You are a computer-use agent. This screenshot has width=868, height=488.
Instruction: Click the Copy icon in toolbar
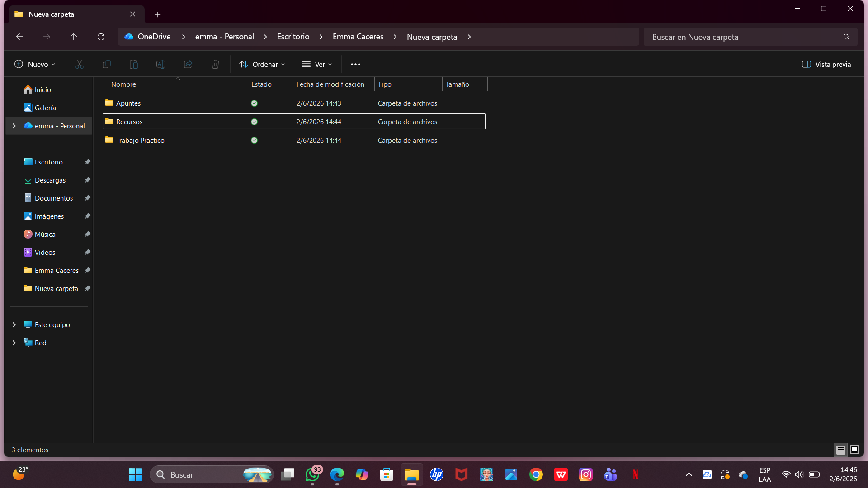tap(107, 64)
